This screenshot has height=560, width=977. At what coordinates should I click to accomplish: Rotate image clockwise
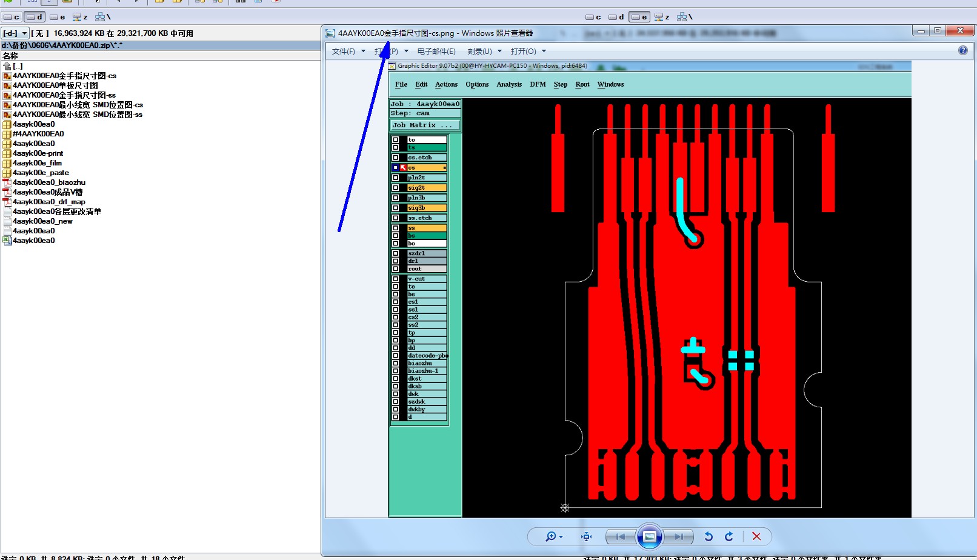pos(729,536)
